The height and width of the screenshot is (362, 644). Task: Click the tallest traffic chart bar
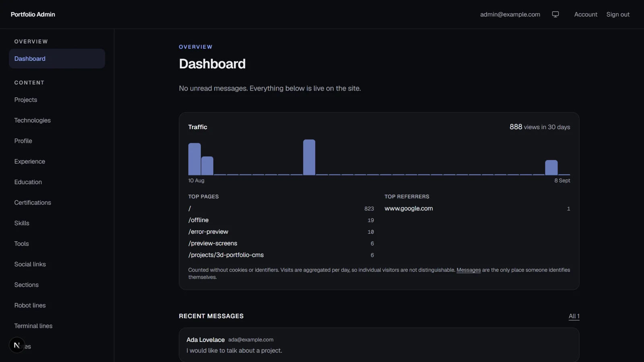click(309, 157)
